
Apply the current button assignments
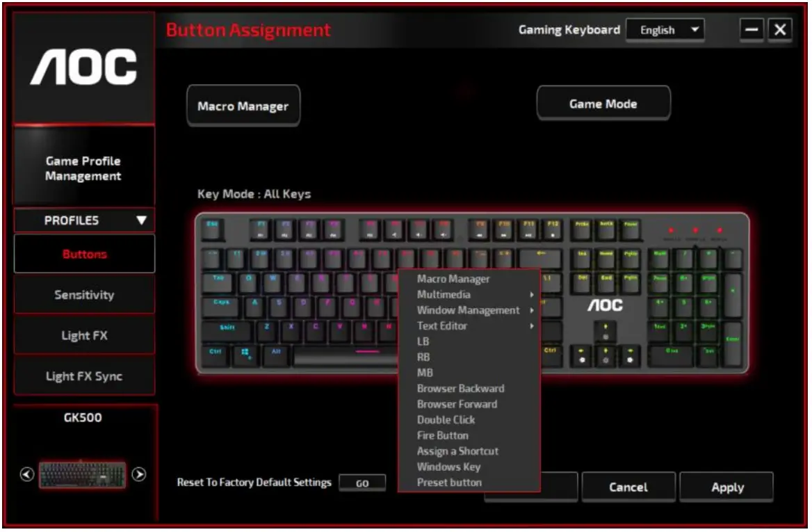tap(726, 487)
